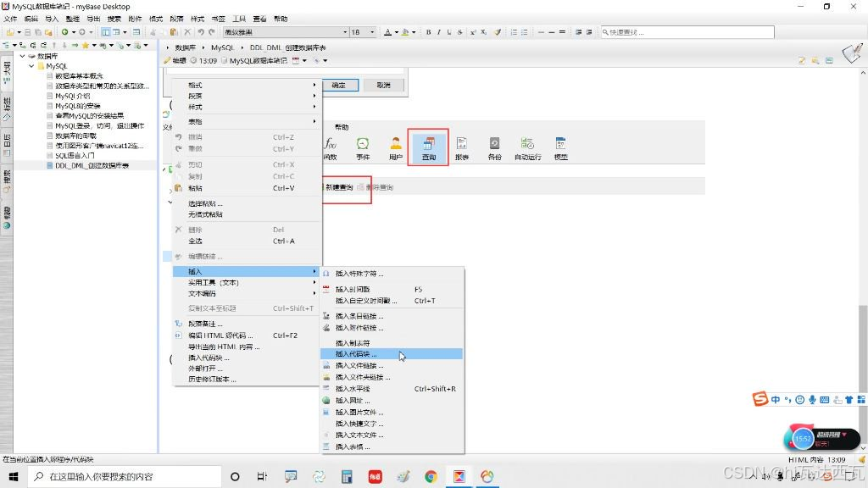868x488 pixels.
Task: Toggle italic formatting in the toolbar
Action: click(x=439, y=32)
